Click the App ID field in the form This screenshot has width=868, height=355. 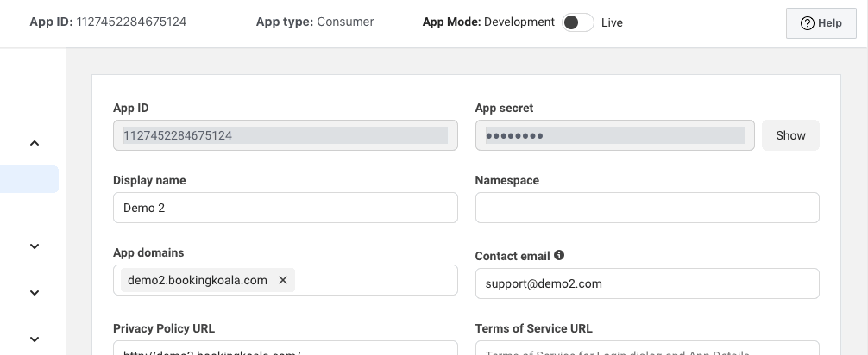point(285,135)
